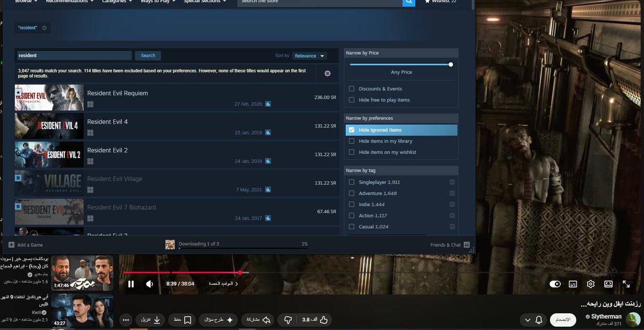Open Friends & Chat icon in Steam

467,245
